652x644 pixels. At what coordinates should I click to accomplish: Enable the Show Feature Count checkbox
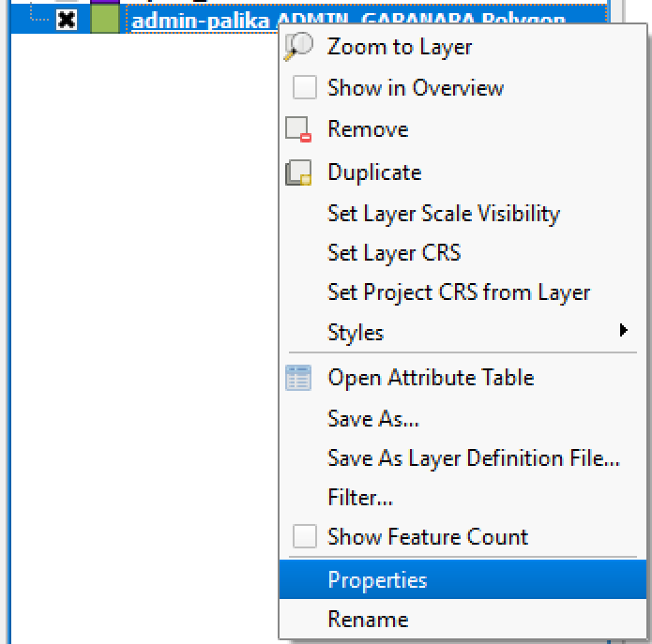click(x=305, y=537)
